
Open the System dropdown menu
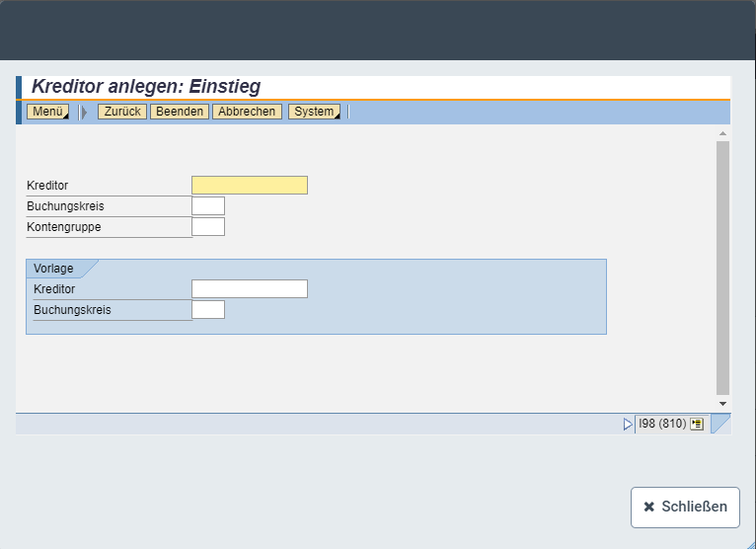pos(314,112)
